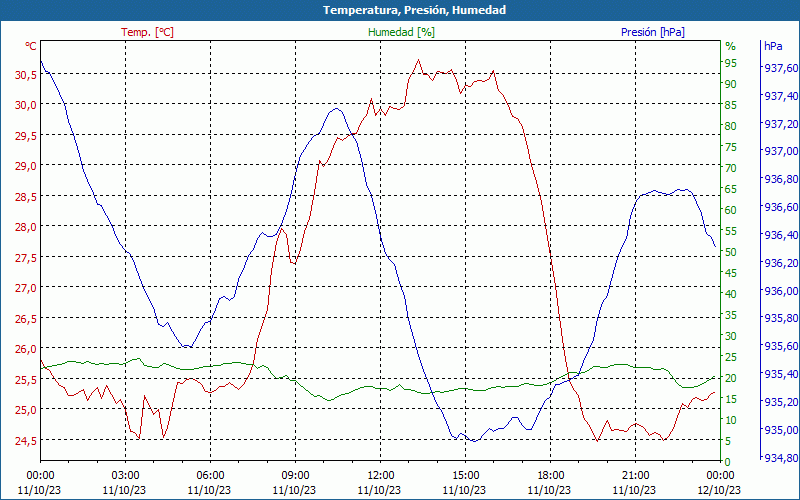This screenshot has height=500, width=800.
Task: Click the 24,5 temperature axis value
Action: click(26, 440)
